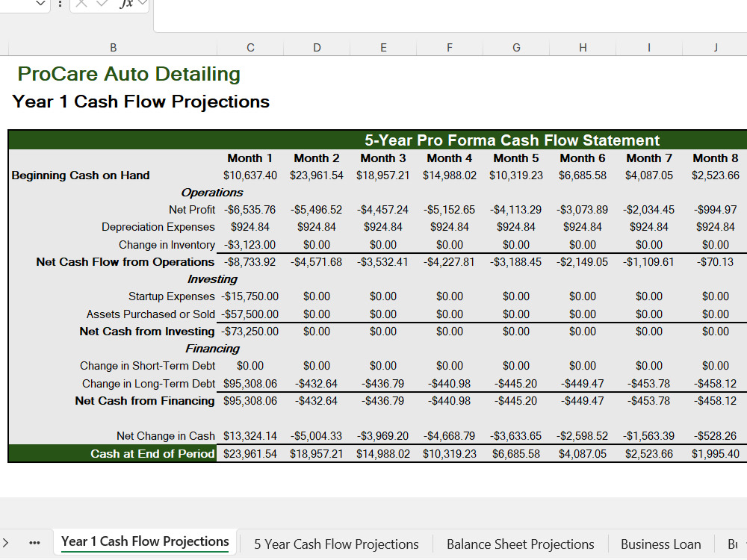Click the Beginning Cash on Hand label
This screenshot has height=560, width=747.
coord(81,175)
